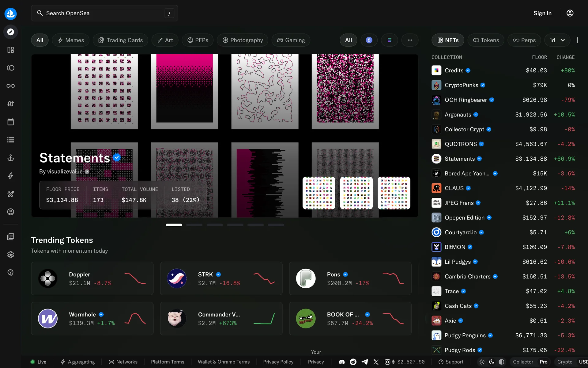
Task: Select the system contrast theme toggle
Action: pyautogui.click(x=501, y=362)
